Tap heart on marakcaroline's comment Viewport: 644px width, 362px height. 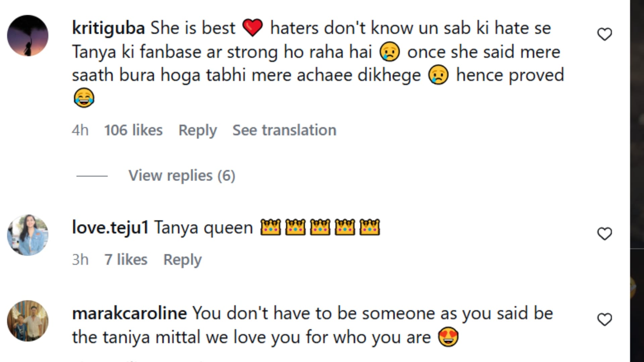coord(604,319)
